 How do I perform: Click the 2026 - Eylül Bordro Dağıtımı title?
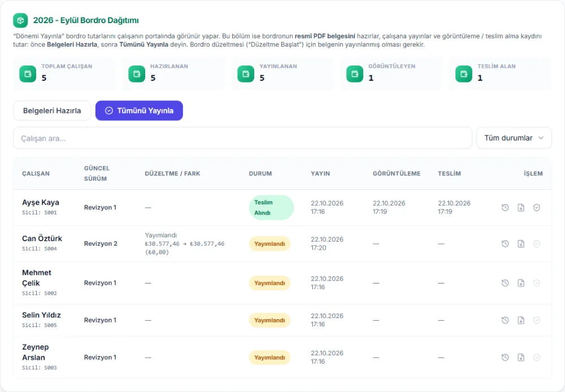(x=86, y=20)
